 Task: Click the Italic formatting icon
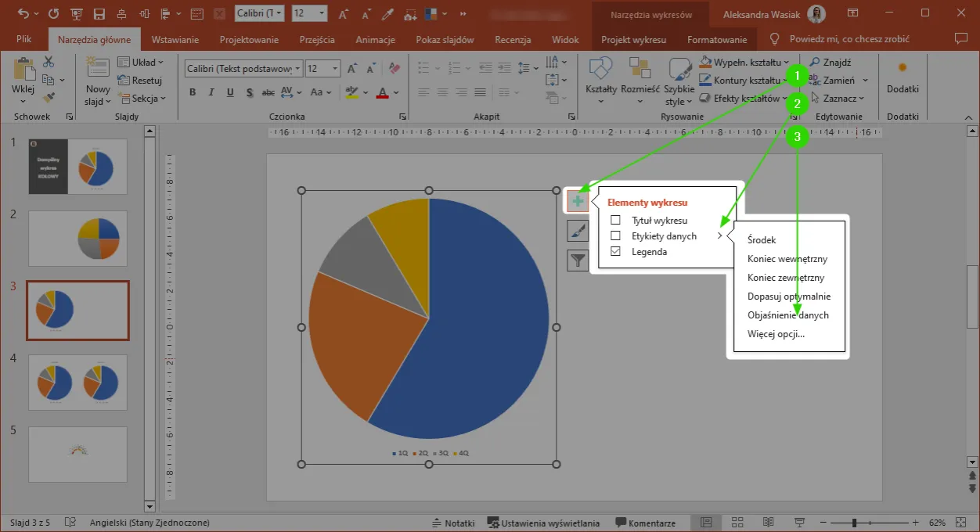point(211,92)
